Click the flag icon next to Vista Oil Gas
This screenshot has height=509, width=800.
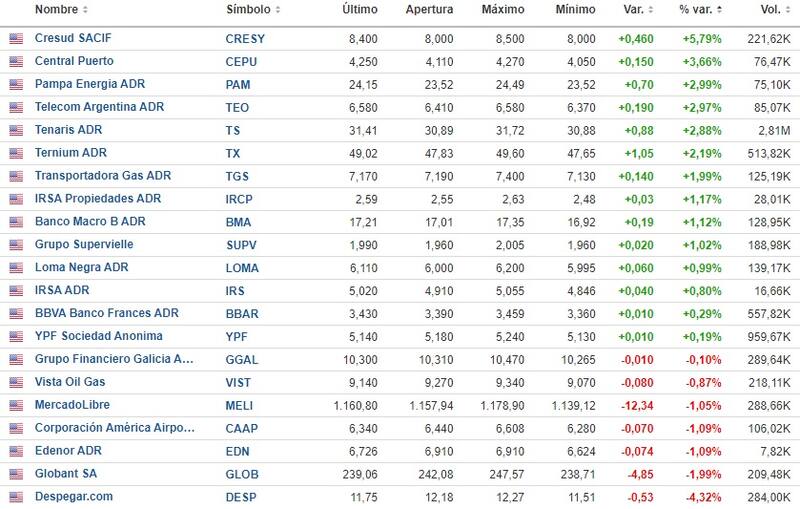click(15, 382)
